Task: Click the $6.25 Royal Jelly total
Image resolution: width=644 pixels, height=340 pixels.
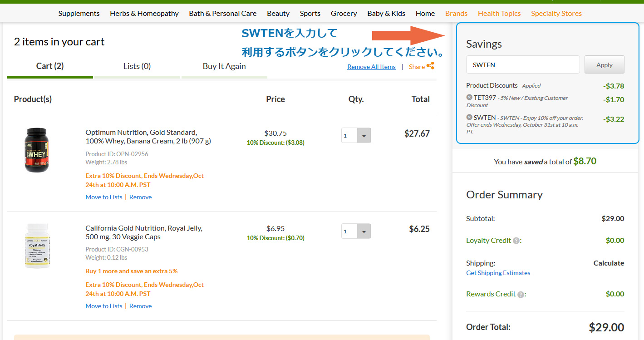Action: [419, 229]
